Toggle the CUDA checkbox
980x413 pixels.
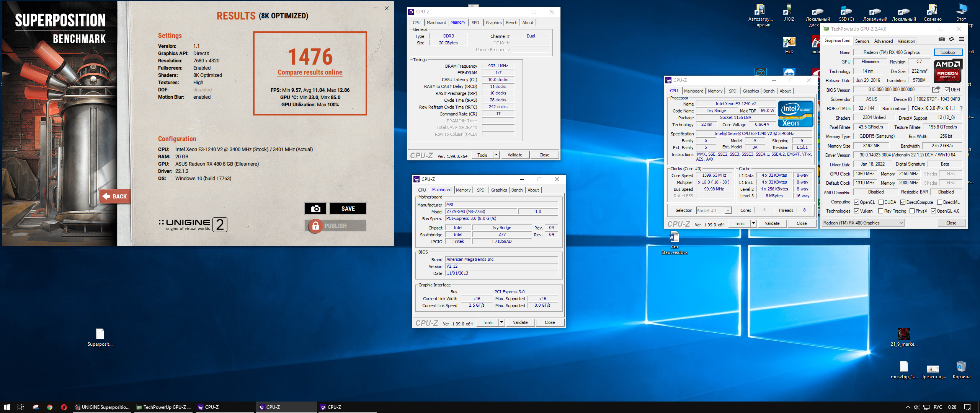[x=881, y=202]
